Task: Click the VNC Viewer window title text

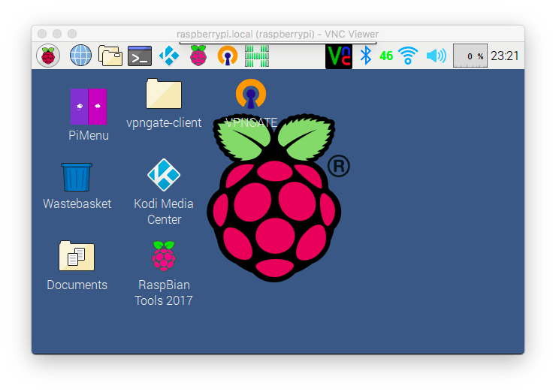Action: click(x=278, y=34)
